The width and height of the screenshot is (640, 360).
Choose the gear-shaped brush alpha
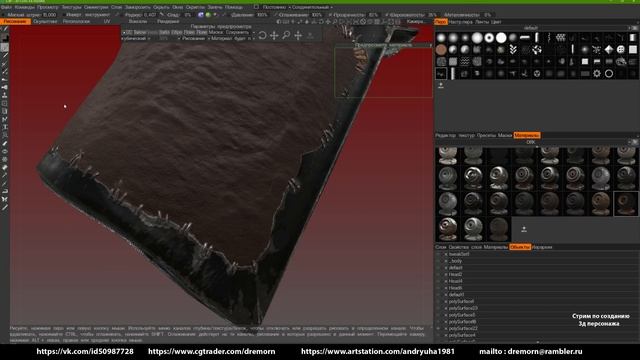click(x=597, y=74)
